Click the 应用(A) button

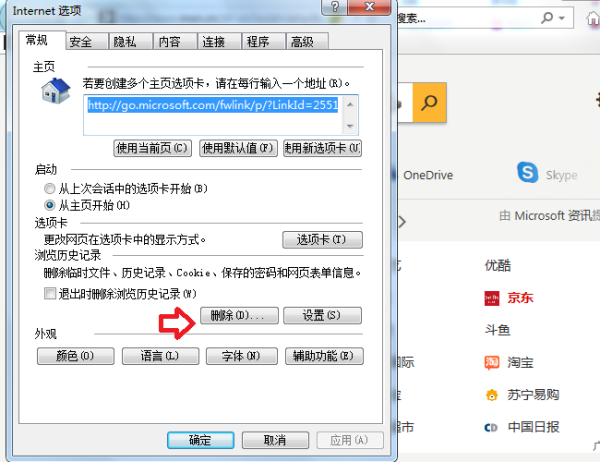350,440
